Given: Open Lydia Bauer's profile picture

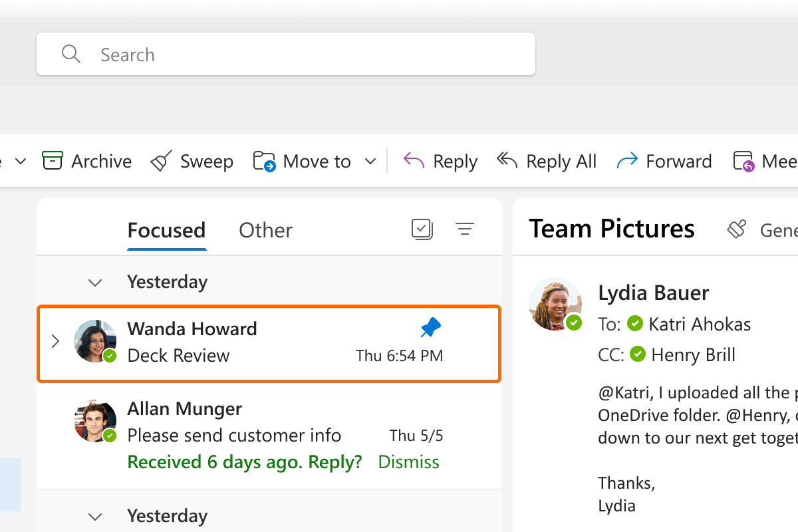Looking at the screenshot, I should (555, 303).
